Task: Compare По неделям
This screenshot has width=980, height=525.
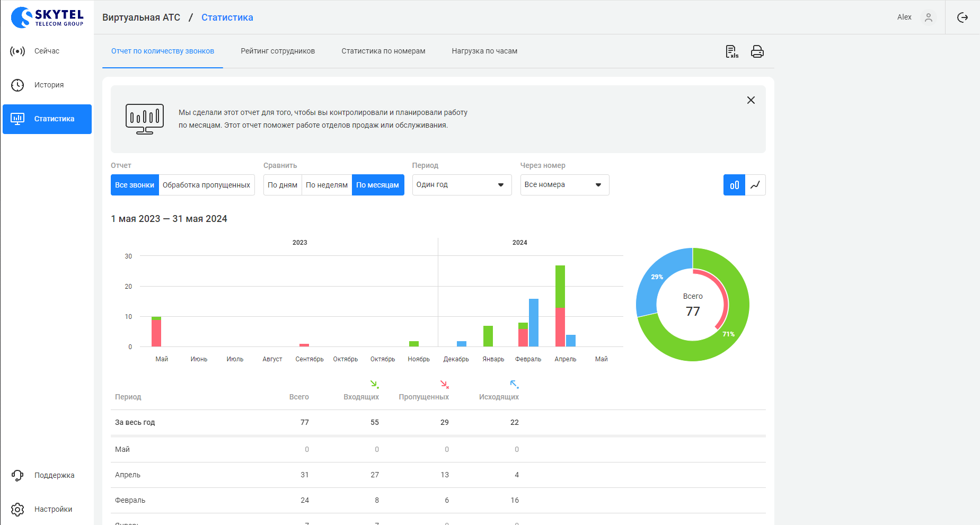Action: 326,185
